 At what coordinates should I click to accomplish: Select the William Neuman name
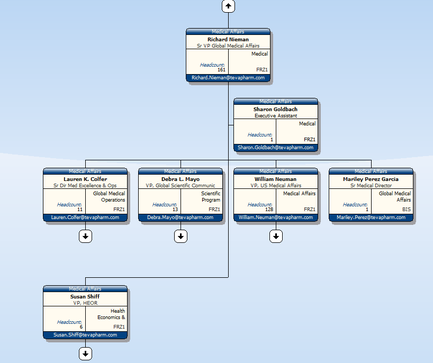click(x=276, y=179)
